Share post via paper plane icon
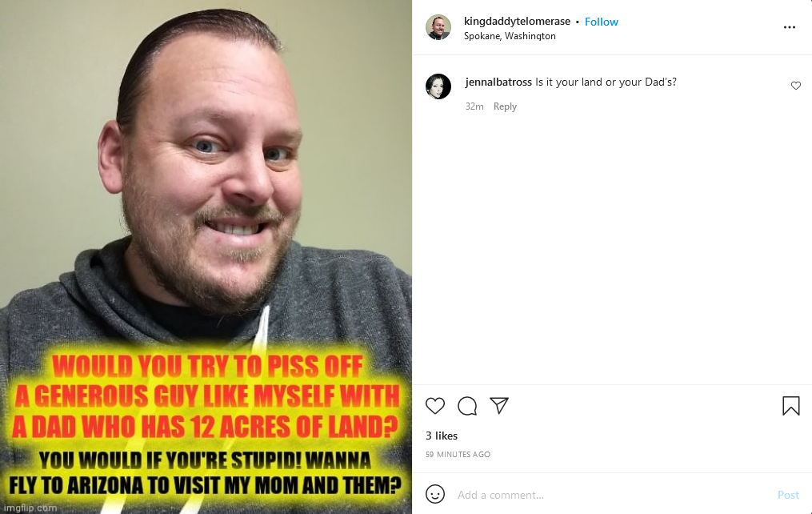The width and height of the screenshot is (812, 514). (499, 405)
